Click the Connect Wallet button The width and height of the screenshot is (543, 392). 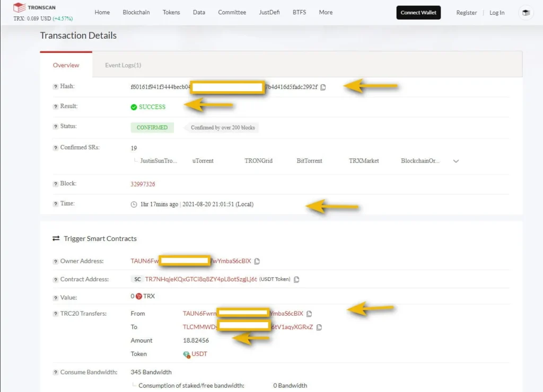point(418,13)
